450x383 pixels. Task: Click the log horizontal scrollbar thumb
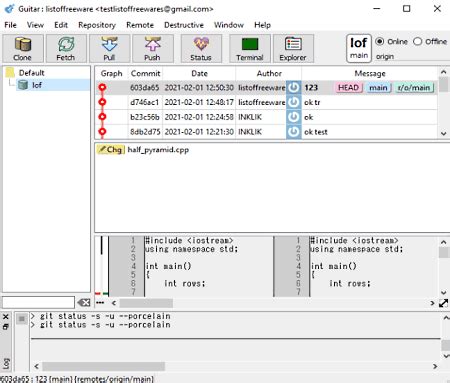[x=103, y=366]
